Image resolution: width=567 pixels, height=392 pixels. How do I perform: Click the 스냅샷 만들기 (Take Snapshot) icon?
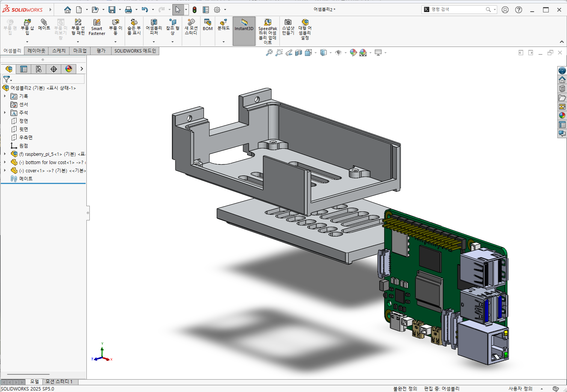pos(288,23)
